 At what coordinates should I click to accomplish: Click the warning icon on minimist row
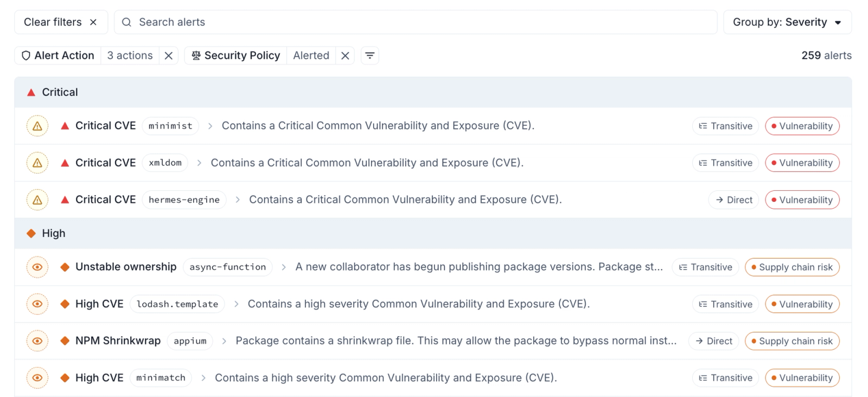[x=37, y=126]
